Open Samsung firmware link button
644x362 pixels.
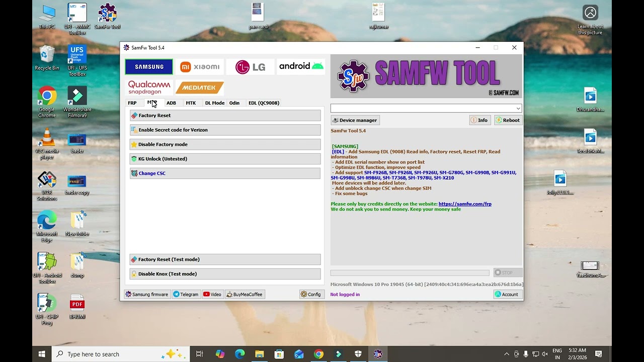coord(147,294)
